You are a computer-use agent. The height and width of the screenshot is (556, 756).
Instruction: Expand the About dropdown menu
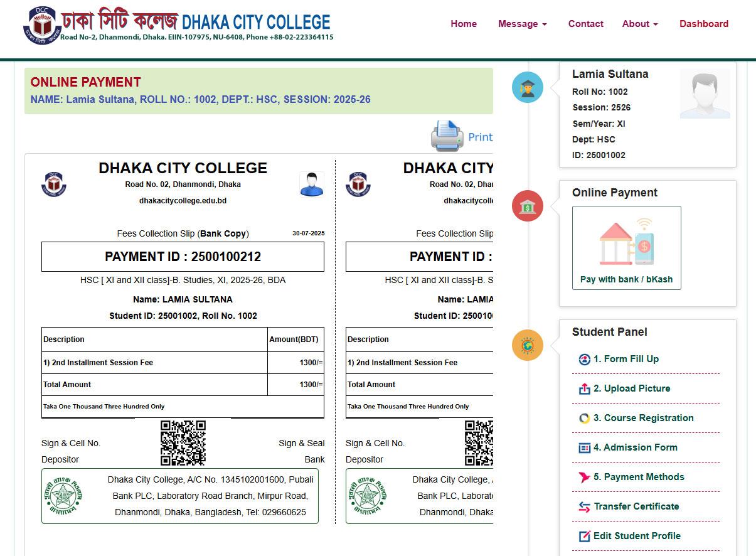tap(639, 24)
